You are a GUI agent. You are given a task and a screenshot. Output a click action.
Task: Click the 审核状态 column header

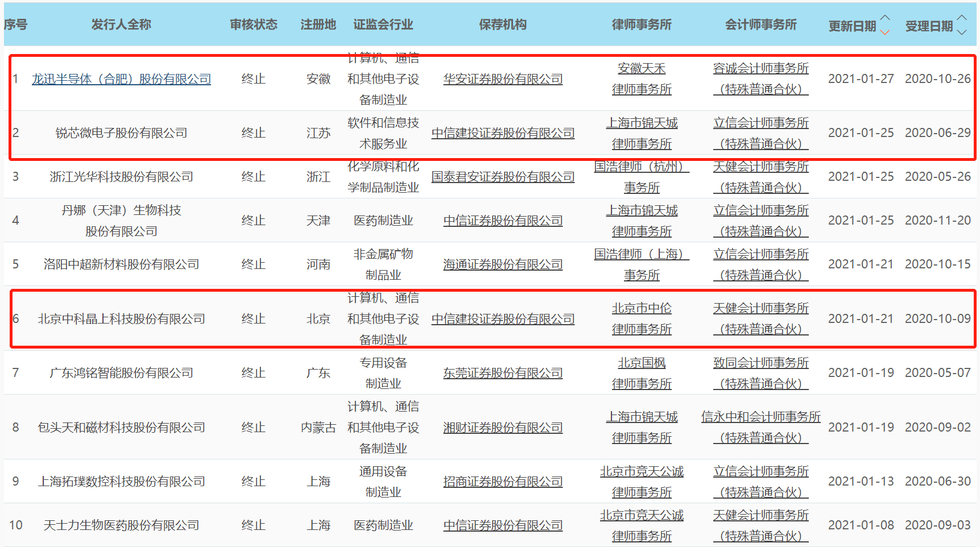254,24
